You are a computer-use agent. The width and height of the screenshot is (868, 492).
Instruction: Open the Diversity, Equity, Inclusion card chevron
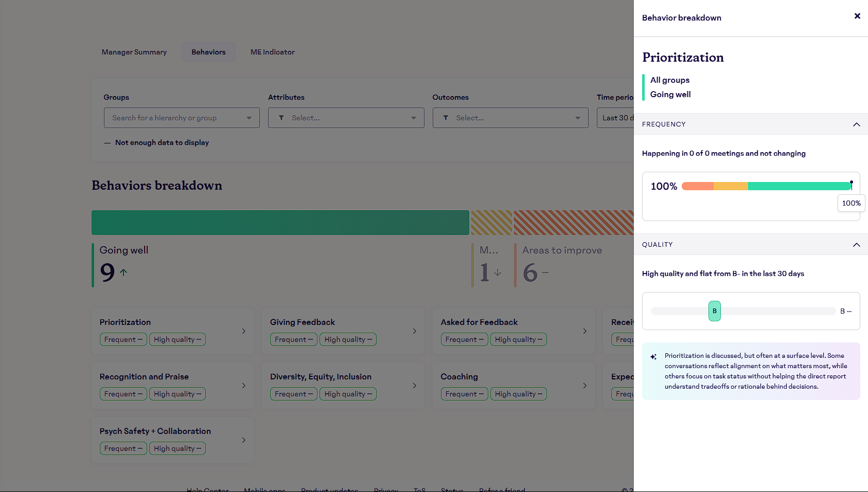coord(414,386)
